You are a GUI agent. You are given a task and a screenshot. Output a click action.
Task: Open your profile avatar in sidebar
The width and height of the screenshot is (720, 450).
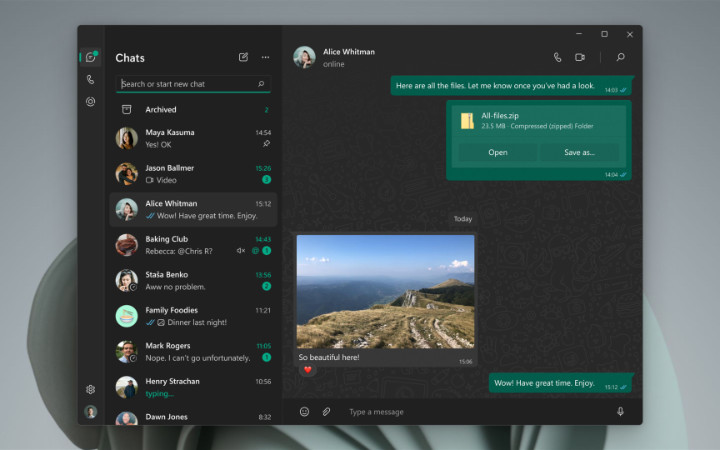coord(90,412)
